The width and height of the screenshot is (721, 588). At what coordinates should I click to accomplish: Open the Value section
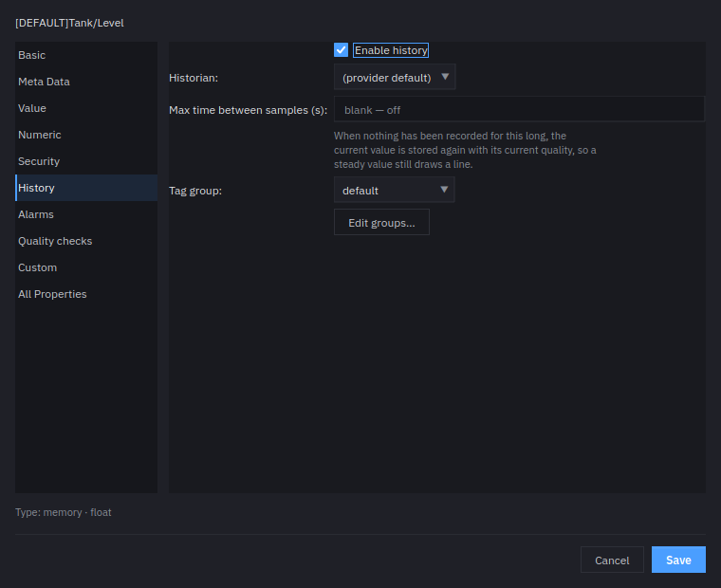[86, 108]
